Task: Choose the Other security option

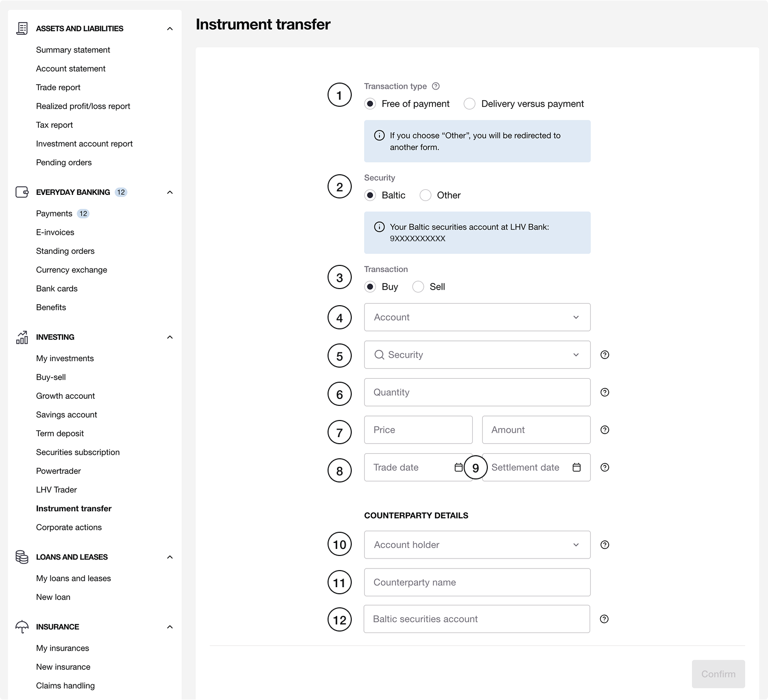Action: 426,195
